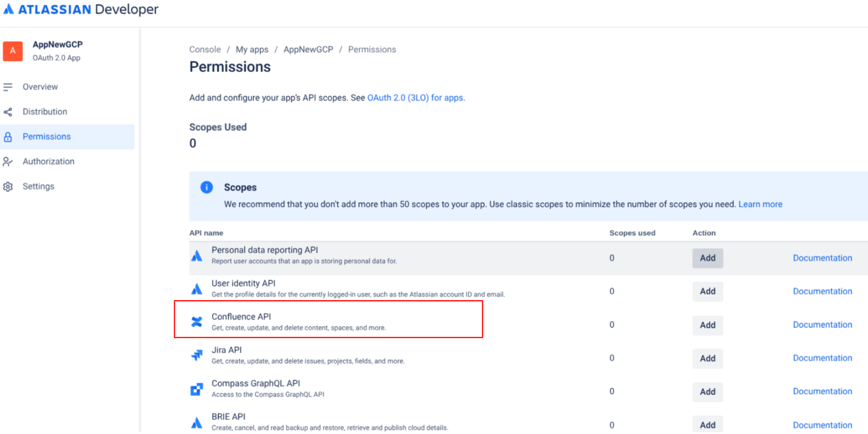
Task: Click the API name column header
Action: pyautogui.click(x=206, y=233)
